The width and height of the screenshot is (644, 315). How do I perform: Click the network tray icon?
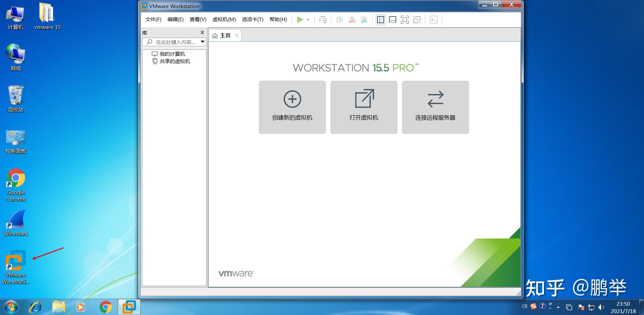(591, 307)
